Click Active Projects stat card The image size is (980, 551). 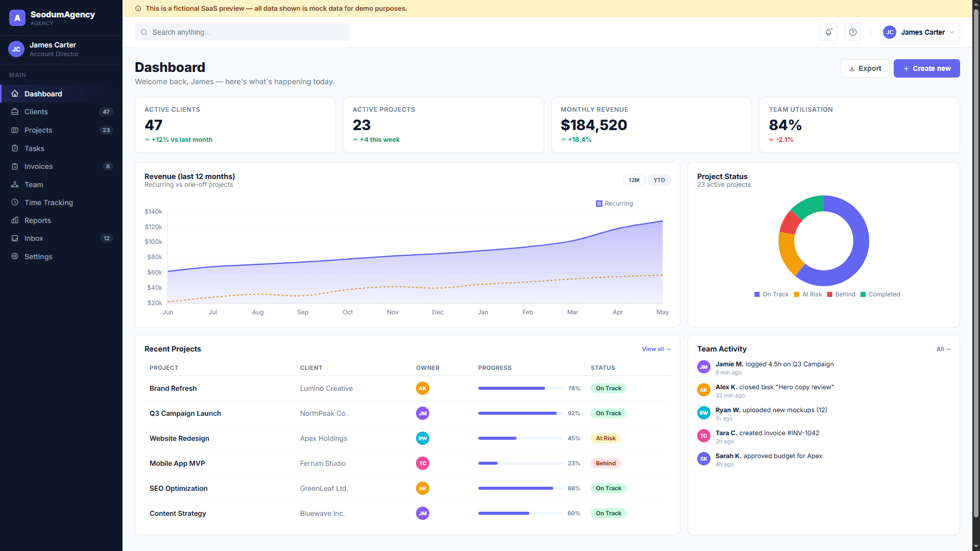[x=444, y=125]
